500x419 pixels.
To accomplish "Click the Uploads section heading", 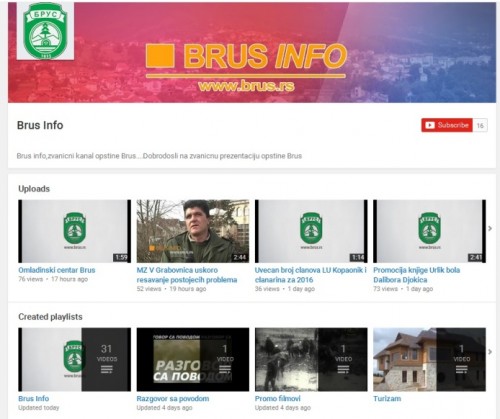I will click(34, 189).
